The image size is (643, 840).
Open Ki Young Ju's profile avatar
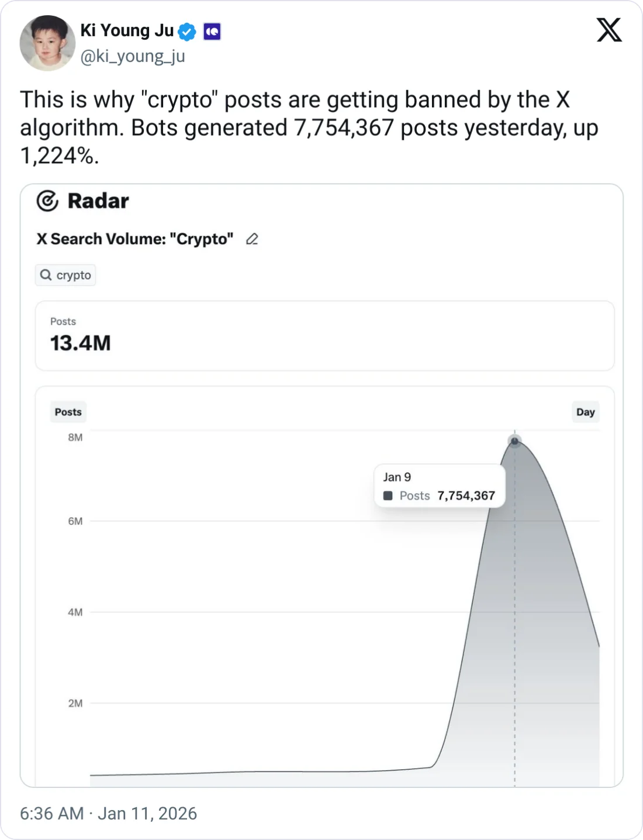(47, 43)
